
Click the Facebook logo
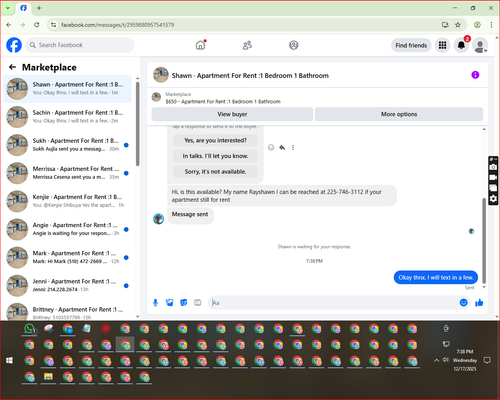pos(14,45)
